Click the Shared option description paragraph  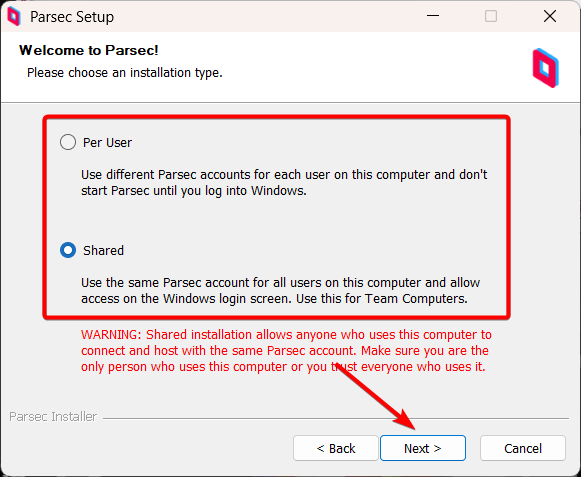[x=280, y=291]
